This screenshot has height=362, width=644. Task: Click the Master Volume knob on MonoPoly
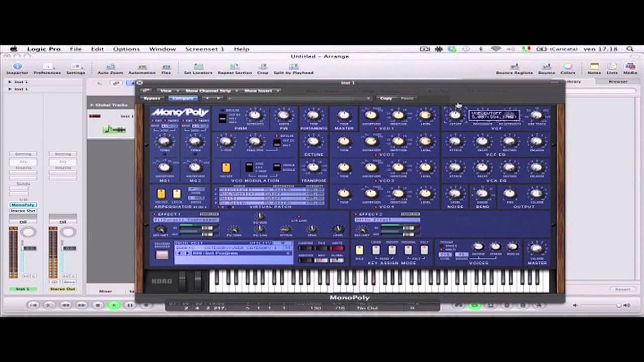[x=537, y=248]
